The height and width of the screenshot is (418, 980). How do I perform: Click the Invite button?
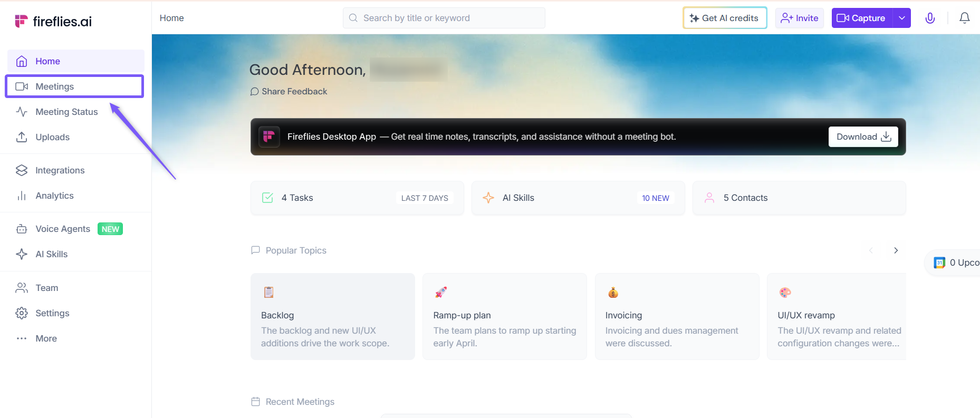pos(800,18)
